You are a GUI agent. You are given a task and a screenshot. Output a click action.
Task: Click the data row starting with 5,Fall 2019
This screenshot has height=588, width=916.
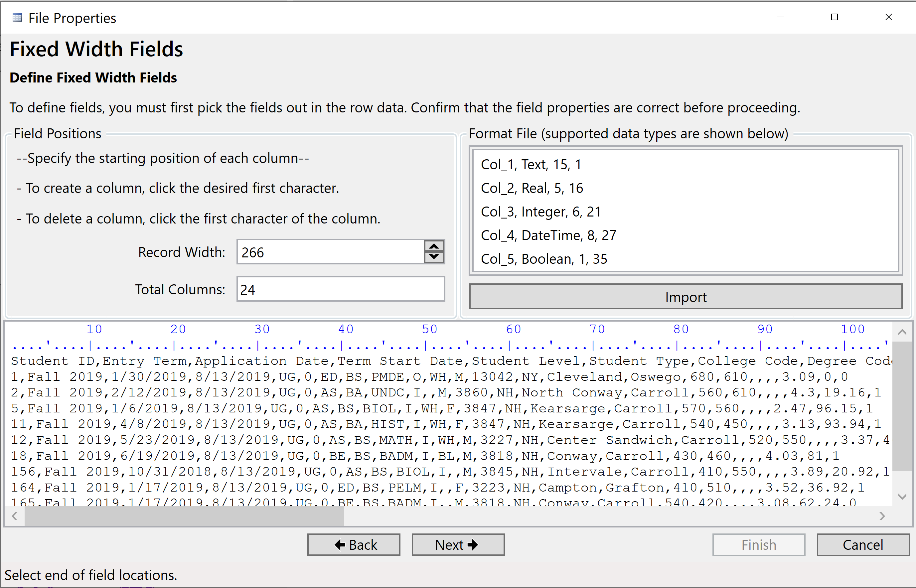[x=442, y=408]
